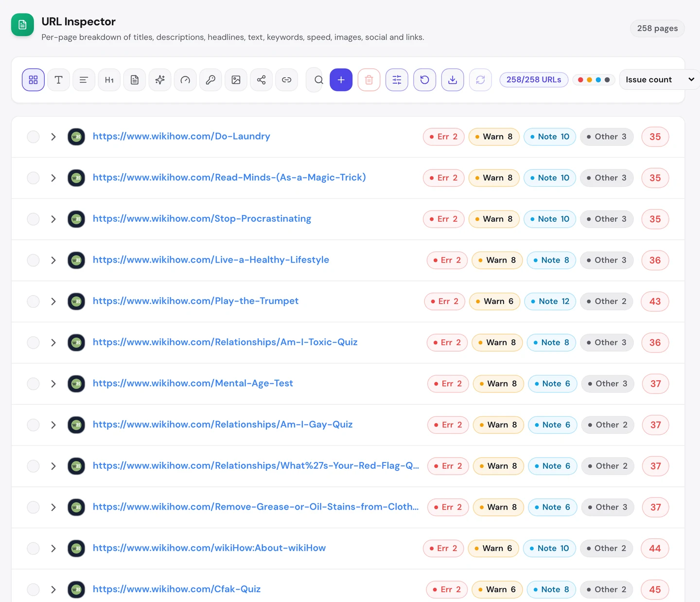The width and height of the screenshot is (700, 602).
Task: Click Warn 6 badge on Play-the-Trumpet row
Action: (x=495, y=301)
